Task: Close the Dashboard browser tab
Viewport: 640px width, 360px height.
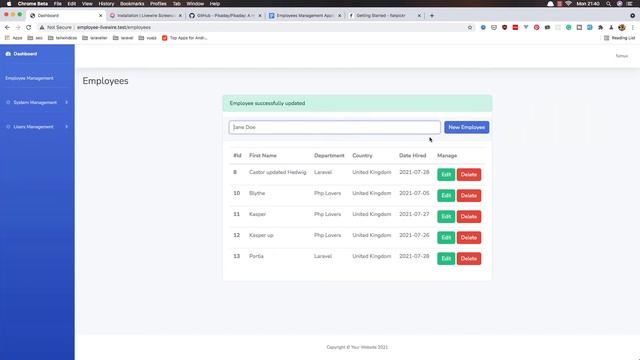Action: click(x=100, y=16)
